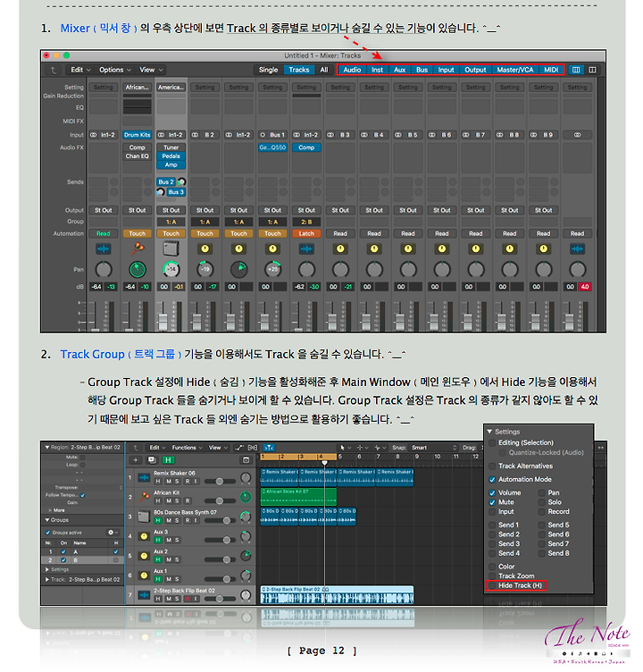
Task: Click the Bus 2 send level knob
Action: click(181, 181)
